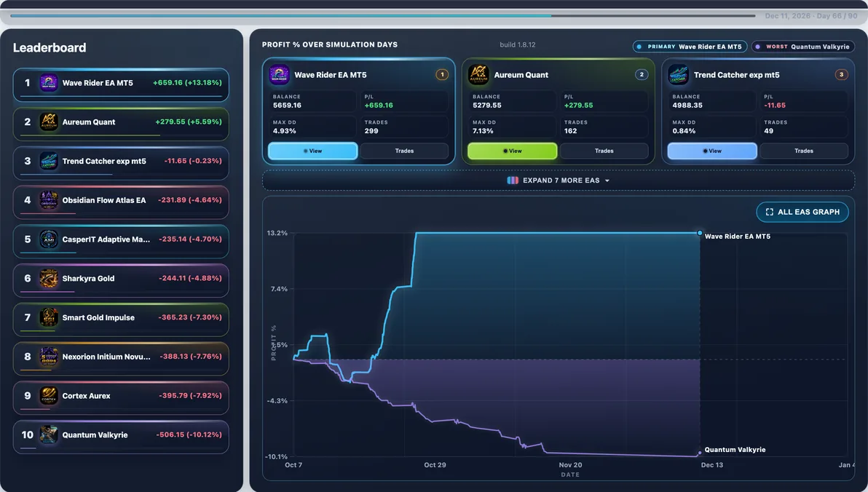The height and width of the screenshot is (492, 868).
Task: Click the fullscreen icon in All EAs Graph
Action: pyautogui.click(x=770, y=212)
